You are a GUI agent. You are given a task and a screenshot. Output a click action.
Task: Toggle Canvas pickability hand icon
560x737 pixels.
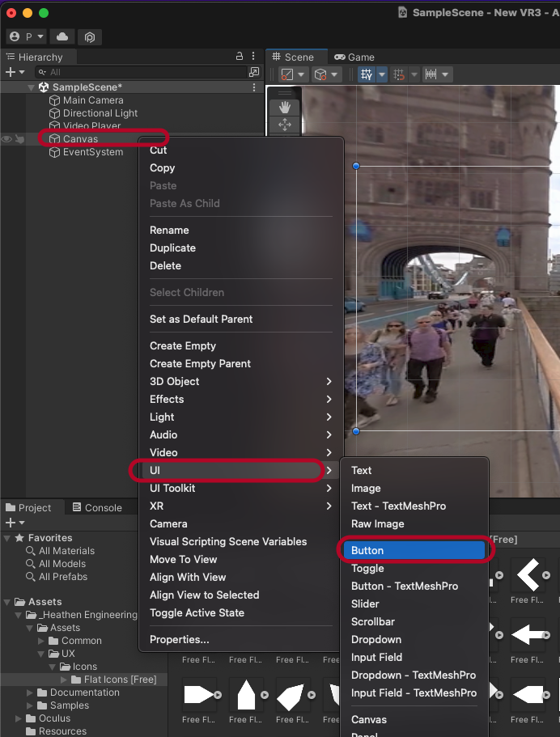[19, 139]
